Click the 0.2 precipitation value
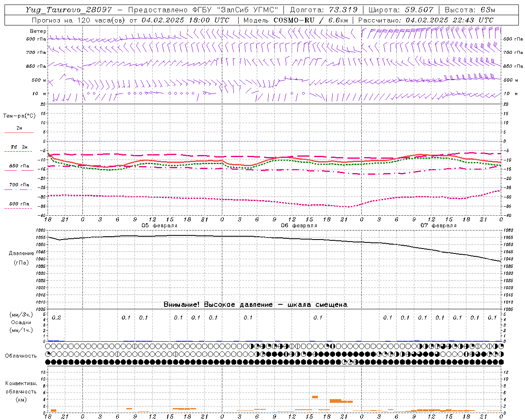Image resolution: width=525 pixels, height=420 pixels. (x=57, y=317)
